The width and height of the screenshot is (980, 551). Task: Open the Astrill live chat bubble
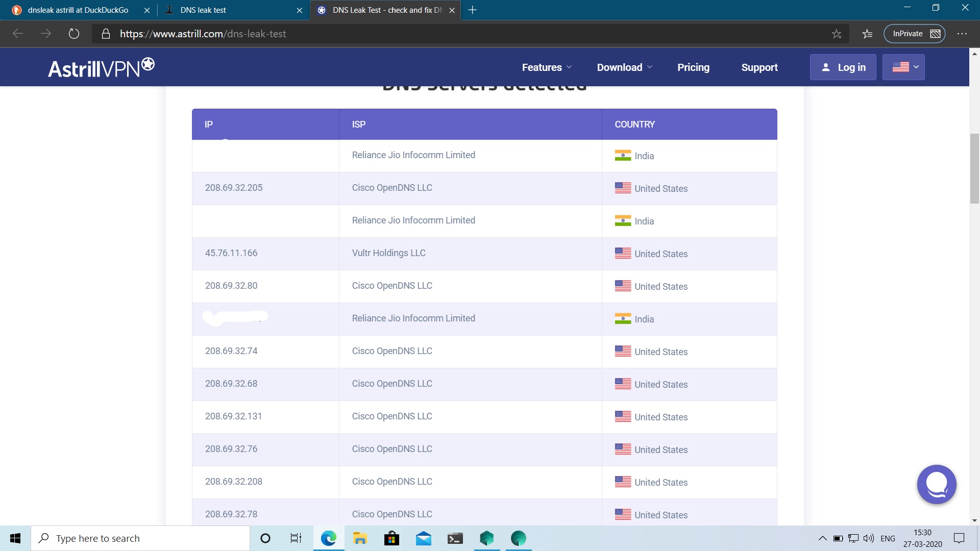pyautogui.click(x=936, y=484)
